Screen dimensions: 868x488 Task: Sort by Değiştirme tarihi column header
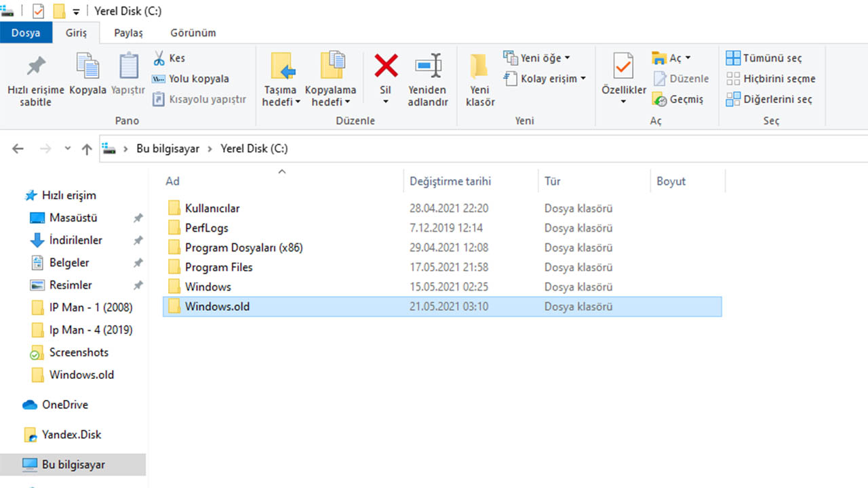click(450, 181)
